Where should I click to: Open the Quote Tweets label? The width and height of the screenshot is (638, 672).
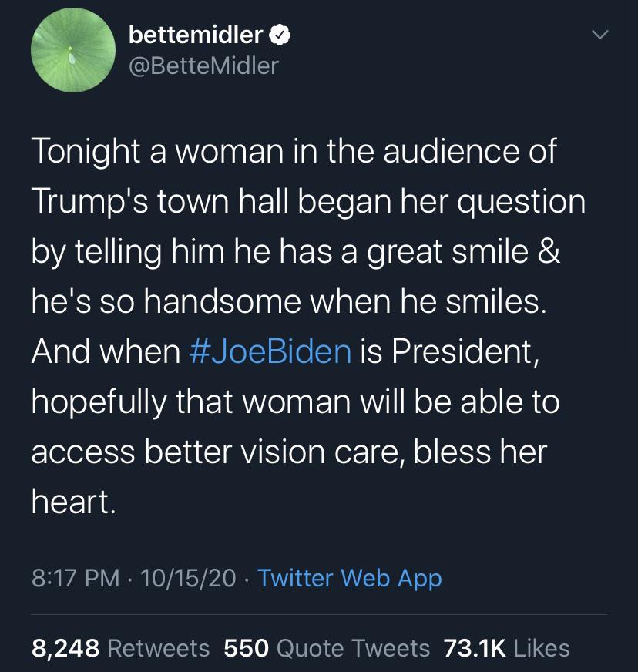[x=353, y=648]
